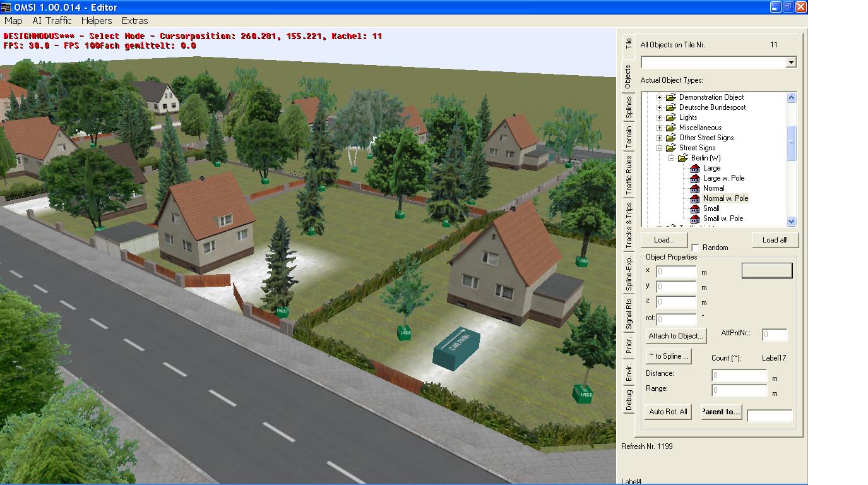This screenshot has width=868, height=485.
Task: Click the Lights folder icon
Action: click(x=670, y=117)
